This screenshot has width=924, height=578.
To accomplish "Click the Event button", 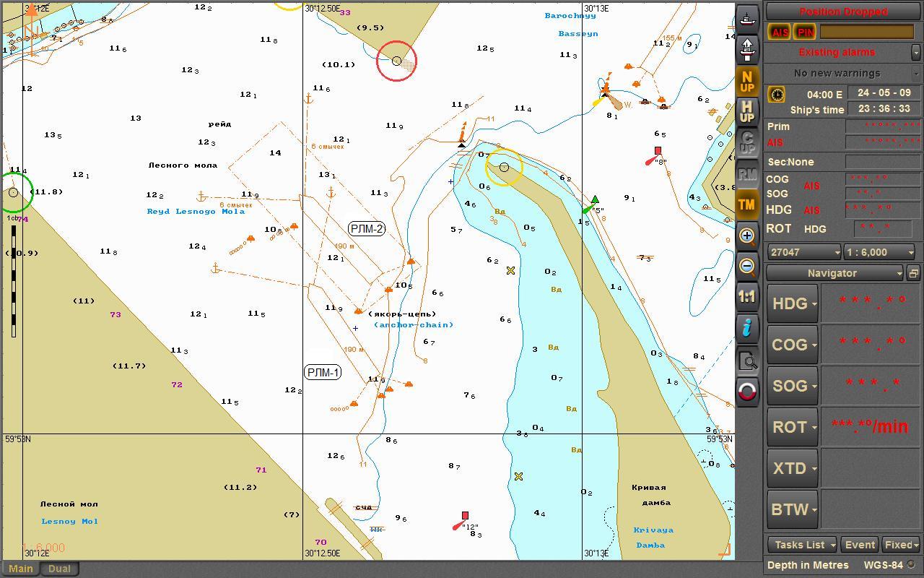I will click(x=860, y=545).
